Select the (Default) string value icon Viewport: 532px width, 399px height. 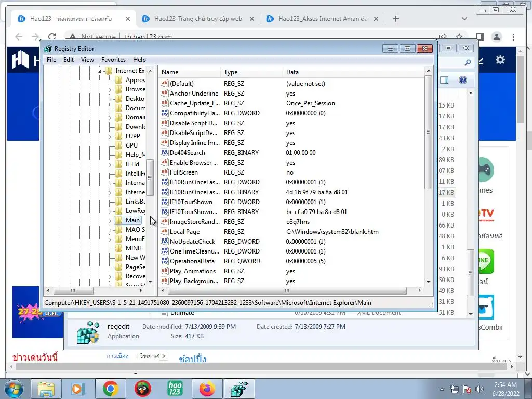(165, 83)
